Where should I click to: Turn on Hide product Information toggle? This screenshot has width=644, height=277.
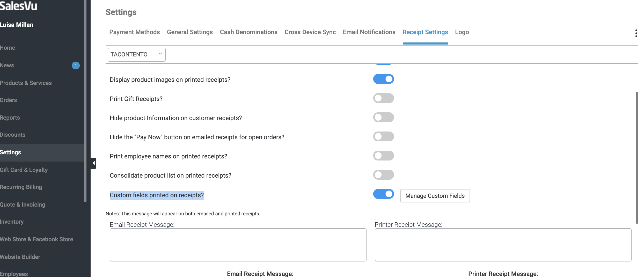[x=383, y=118]
